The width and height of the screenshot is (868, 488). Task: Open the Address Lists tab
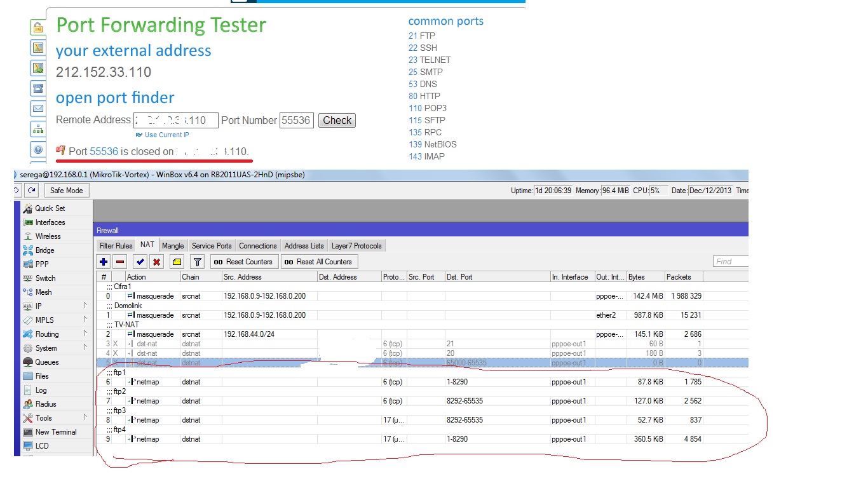[x=304, y=246]
